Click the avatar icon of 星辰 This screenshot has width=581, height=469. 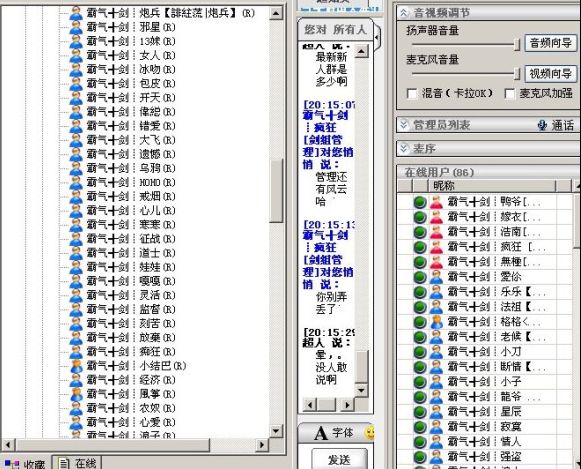pyautogui.click(x=436, y=412)
